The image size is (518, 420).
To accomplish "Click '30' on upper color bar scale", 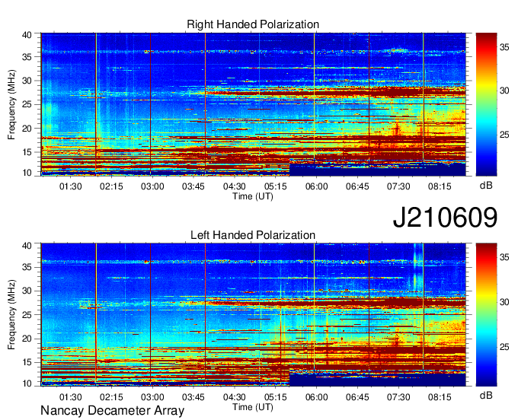I will (x=504, y=91).
